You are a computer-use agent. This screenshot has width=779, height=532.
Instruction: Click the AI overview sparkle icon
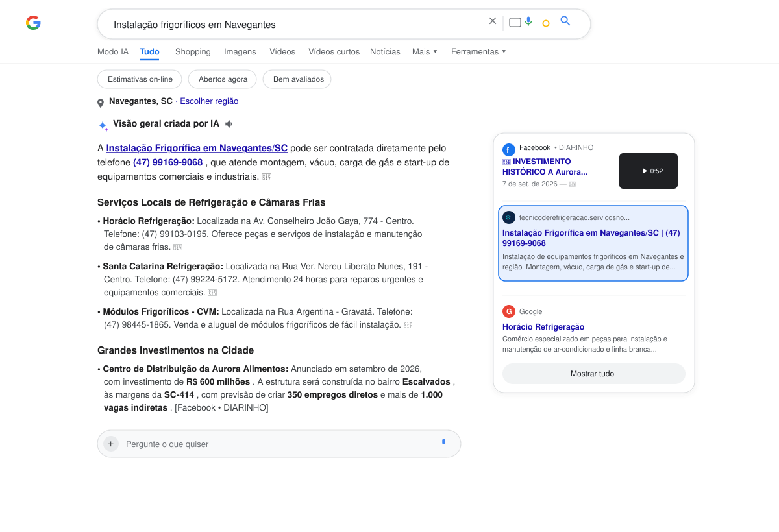pos(103,126)
